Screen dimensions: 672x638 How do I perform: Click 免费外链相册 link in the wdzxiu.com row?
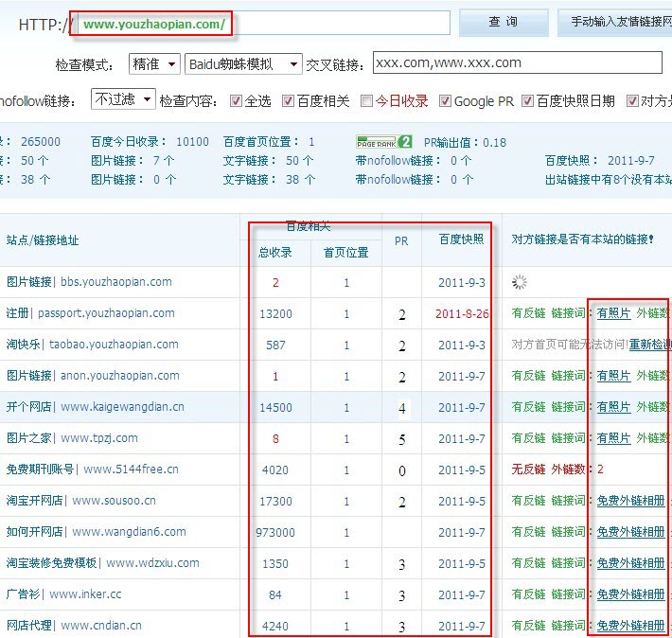pyautogui.click(x=631, y=563)
